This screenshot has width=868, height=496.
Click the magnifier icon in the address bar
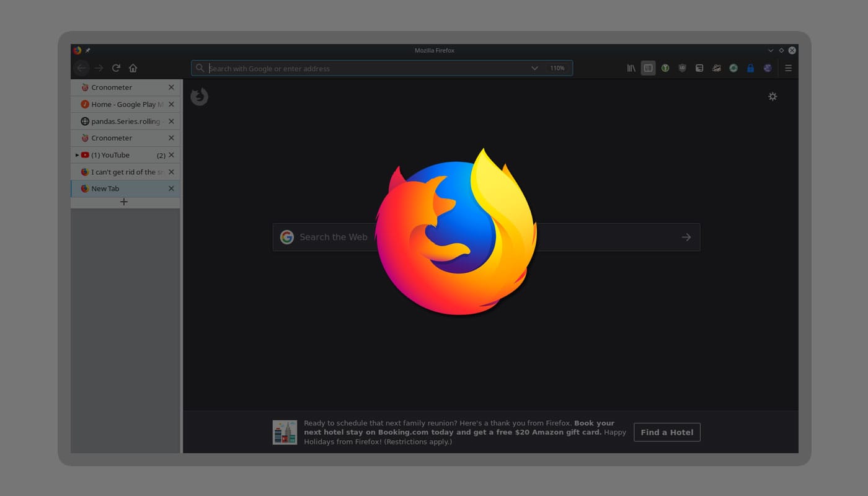pyautogui.click(x=200, y=68)
